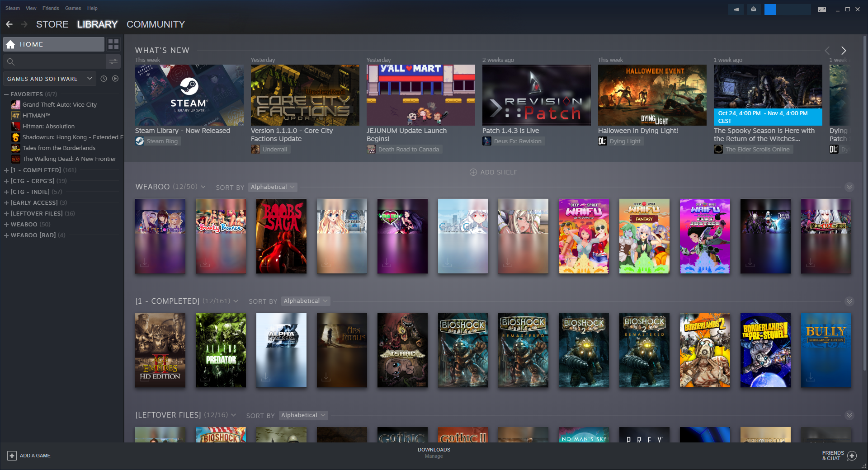Open Bully Scholarship Edition cover
The width and height of the screenshot is (868, 470).
point(826,350)
